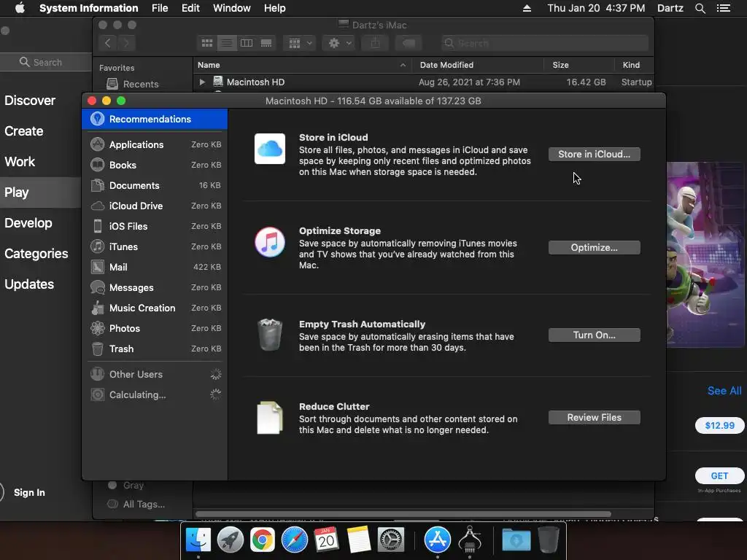This screenshot has width=747, height=560.
Task: Select Recommendations in storage sidebar
Action: pyautogui.click(x=155, y=119)
